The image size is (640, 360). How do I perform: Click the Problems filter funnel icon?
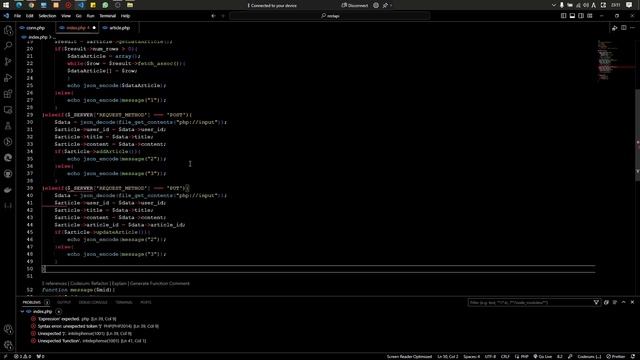[x=596, y=302]
